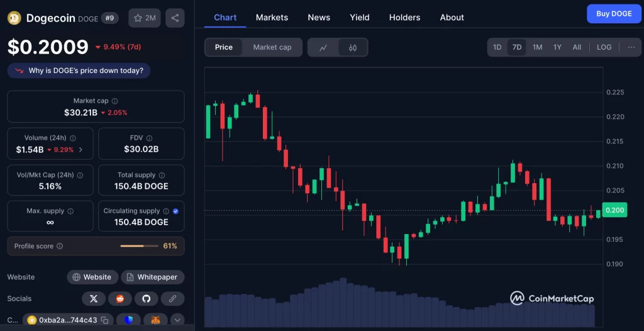Screen dimensions: 644x331
Task: Copy contract address 0xba2a...744c43
Action: tap(105, 320)
